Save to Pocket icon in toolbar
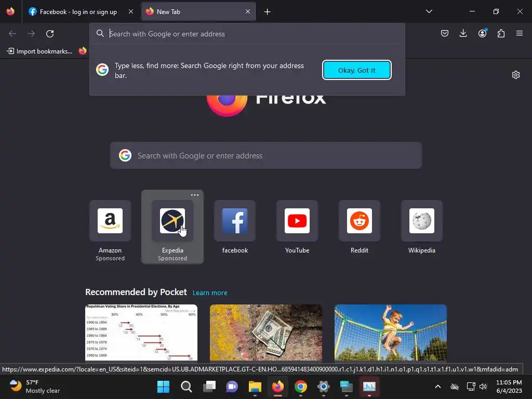Screen dimensions: 532x399 (x=445, y=33)
